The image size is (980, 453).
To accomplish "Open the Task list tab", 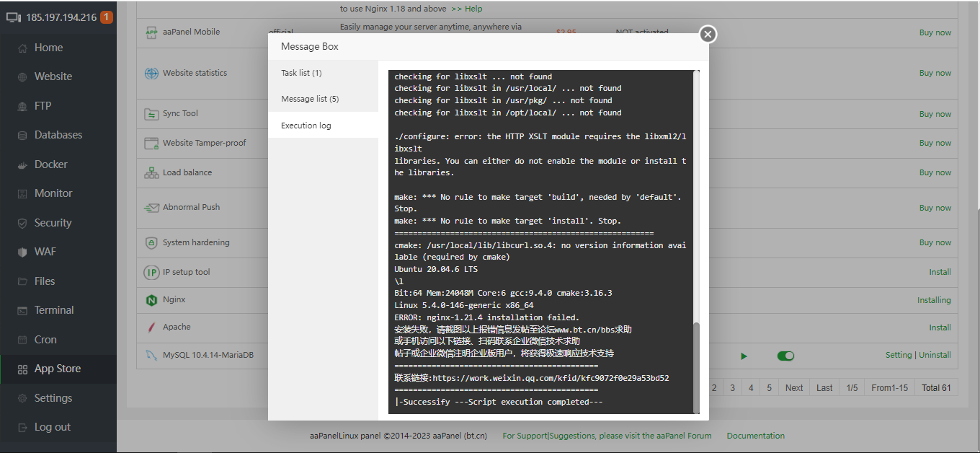I will coord(301,73).
